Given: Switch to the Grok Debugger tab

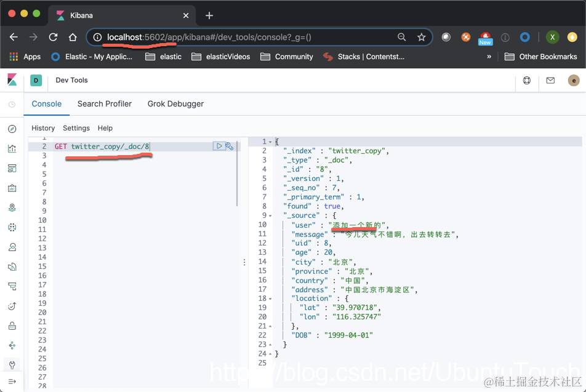Looking at the screenshot, I should coord(175,104).
